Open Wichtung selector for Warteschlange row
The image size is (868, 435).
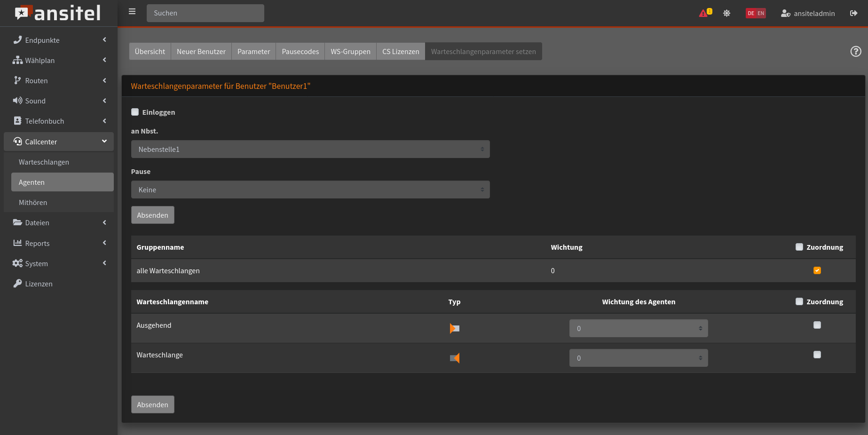[638, 358]
